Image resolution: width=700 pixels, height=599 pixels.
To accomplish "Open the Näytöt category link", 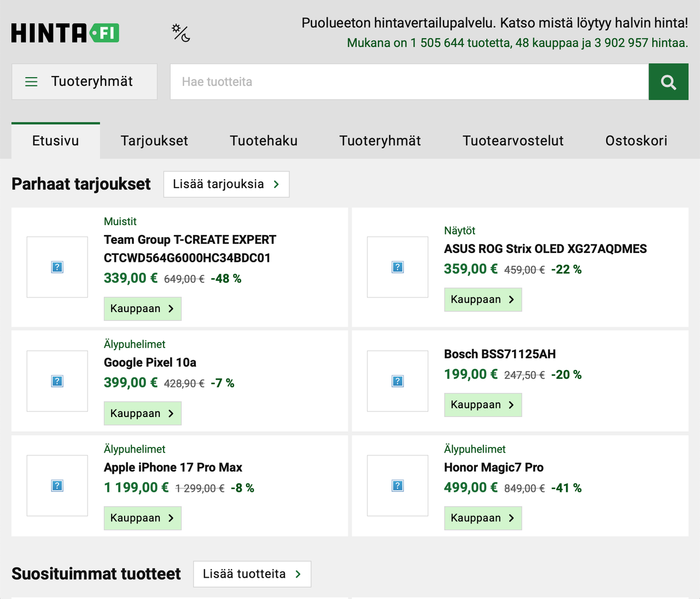I will (459, 231).
